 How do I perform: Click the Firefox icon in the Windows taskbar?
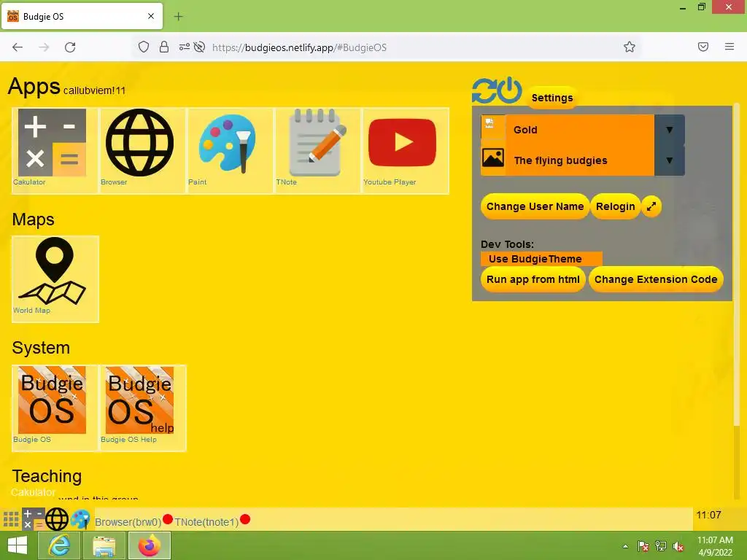coord(149,545)
